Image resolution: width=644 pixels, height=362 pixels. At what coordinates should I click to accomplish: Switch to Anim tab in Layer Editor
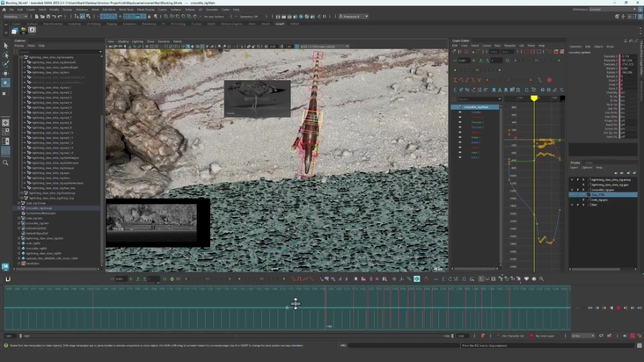pos(589,163)
